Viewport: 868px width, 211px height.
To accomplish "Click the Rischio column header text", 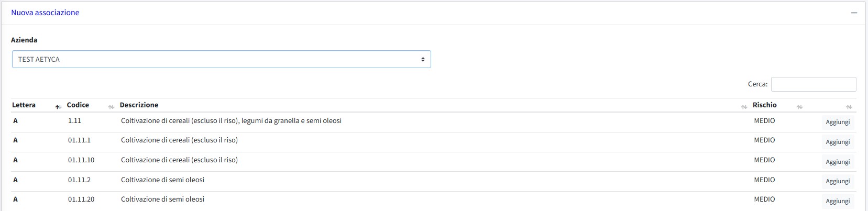I will pyautogui.click(x=764, y=105).
